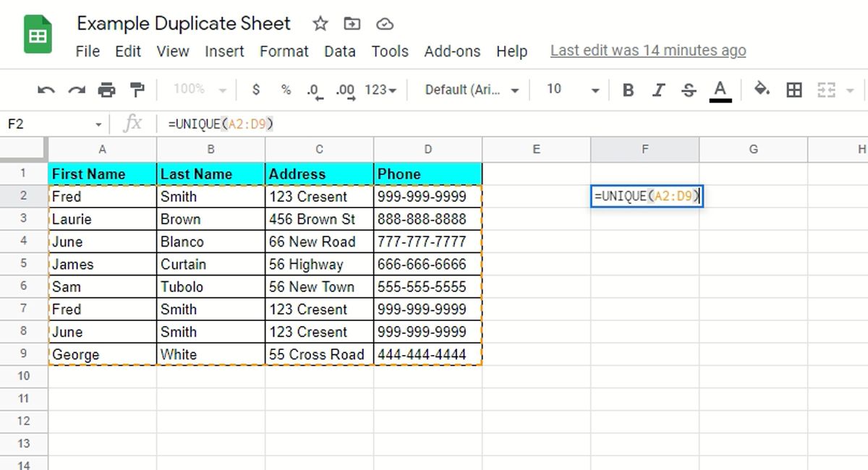Print the spreadsheet using printer icon
Viewport: 868px width, 470px height.
pyautogui.click(x=106, y=90)
